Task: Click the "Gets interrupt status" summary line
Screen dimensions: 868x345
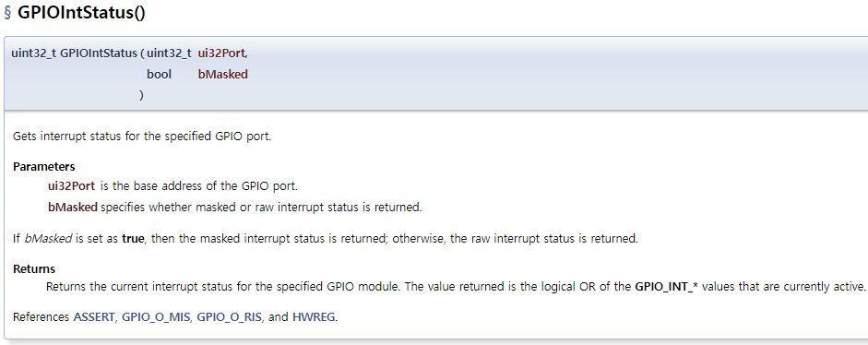Action: (x=142, y=137)
